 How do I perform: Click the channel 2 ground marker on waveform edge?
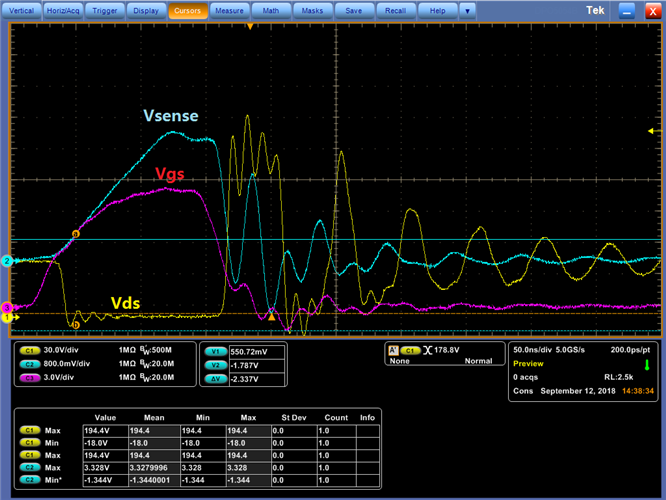click(x=6, y=261)
